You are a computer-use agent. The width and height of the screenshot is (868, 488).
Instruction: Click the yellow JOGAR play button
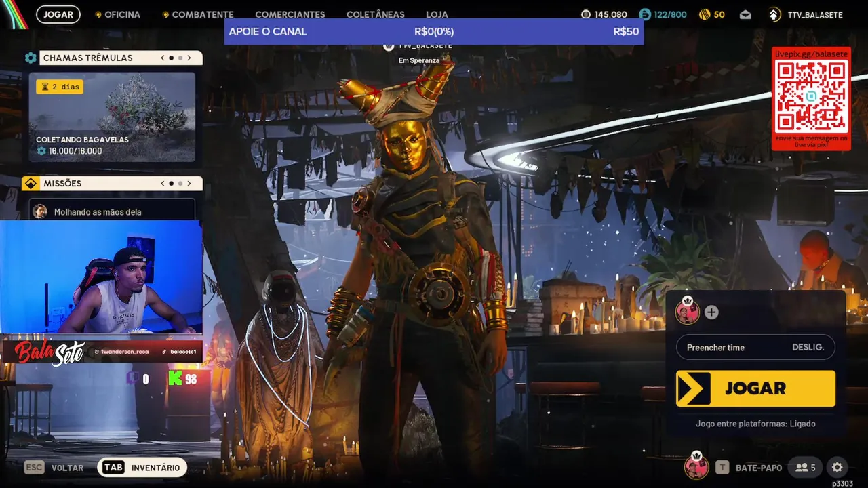coord(755,388)
